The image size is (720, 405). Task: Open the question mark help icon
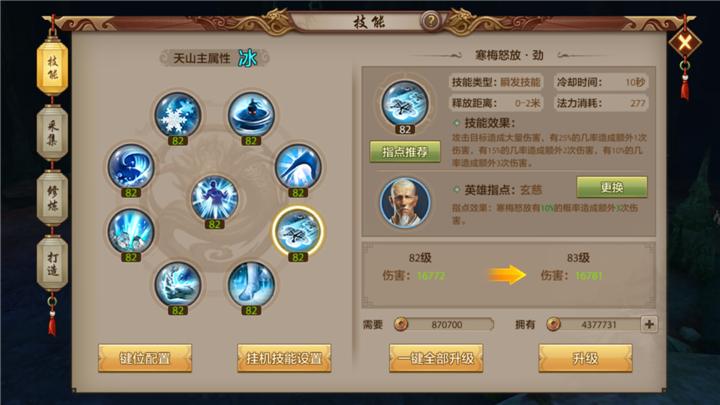coord(431,21)
